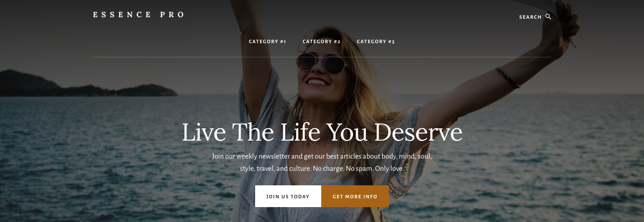This screenshot has height=222, width=644.
Task: Click the magnifying glass search icon
Action: coord(548,16)
